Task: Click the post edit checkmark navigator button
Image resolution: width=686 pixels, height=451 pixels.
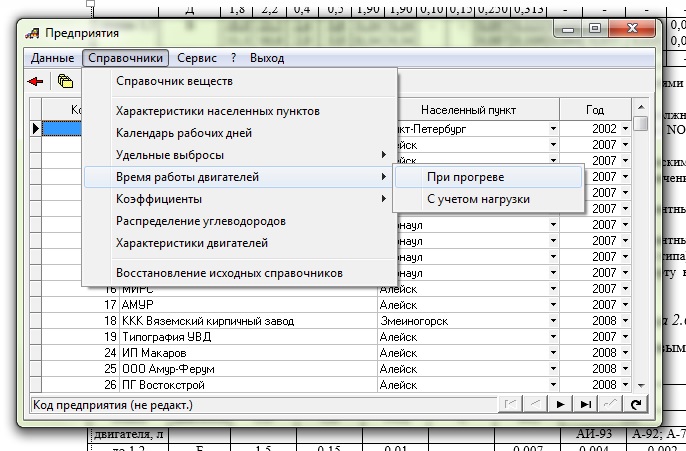Action: point(609,404)
